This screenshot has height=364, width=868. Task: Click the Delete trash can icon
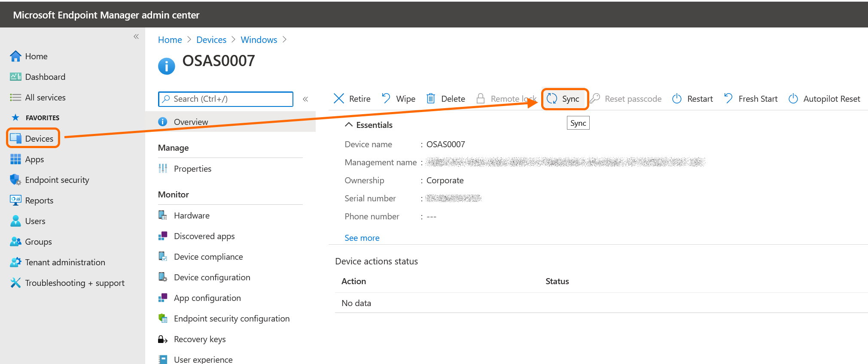tap(430, 99)
